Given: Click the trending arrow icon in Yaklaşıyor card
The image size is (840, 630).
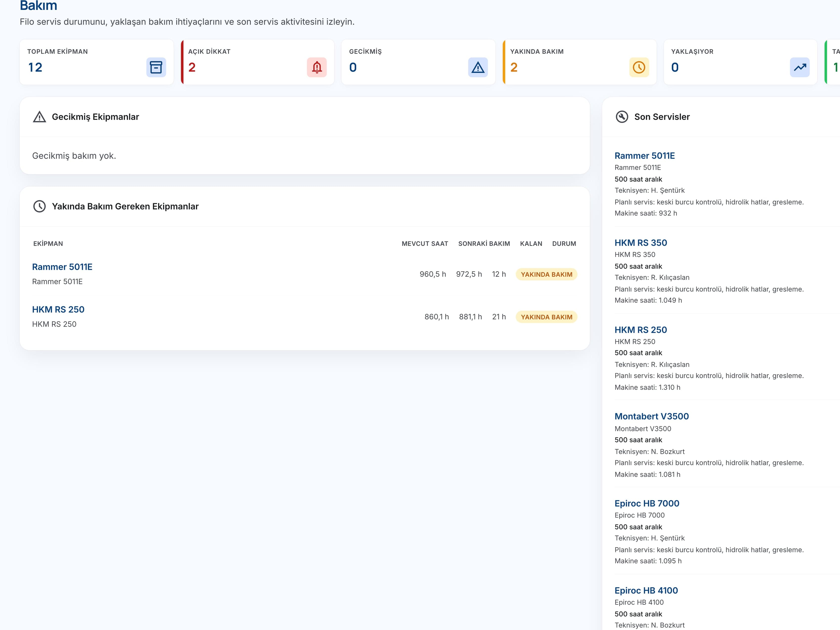Looking at the screenshot, I should [800, 67].
